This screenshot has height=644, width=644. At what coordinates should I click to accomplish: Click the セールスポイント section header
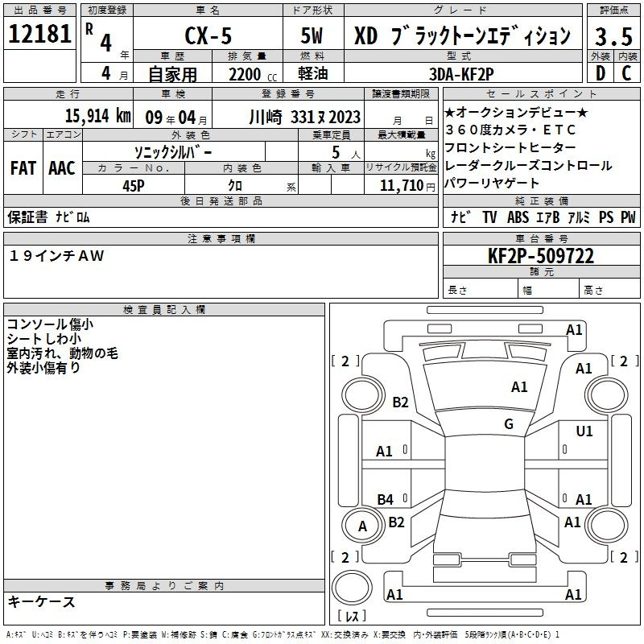coord(541,93)
